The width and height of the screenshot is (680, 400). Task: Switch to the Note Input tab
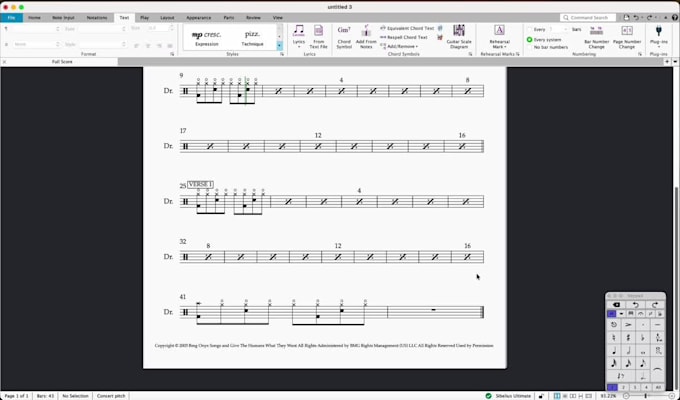(x=63, y=18)
